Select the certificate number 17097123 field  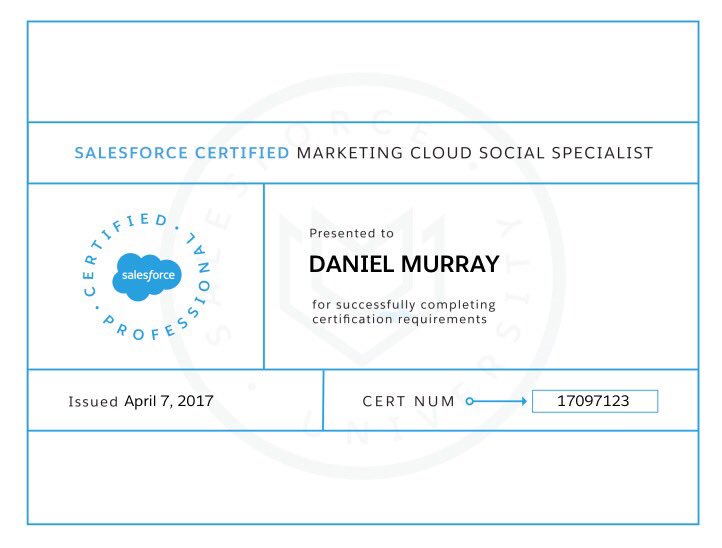[x=595, y=401]
